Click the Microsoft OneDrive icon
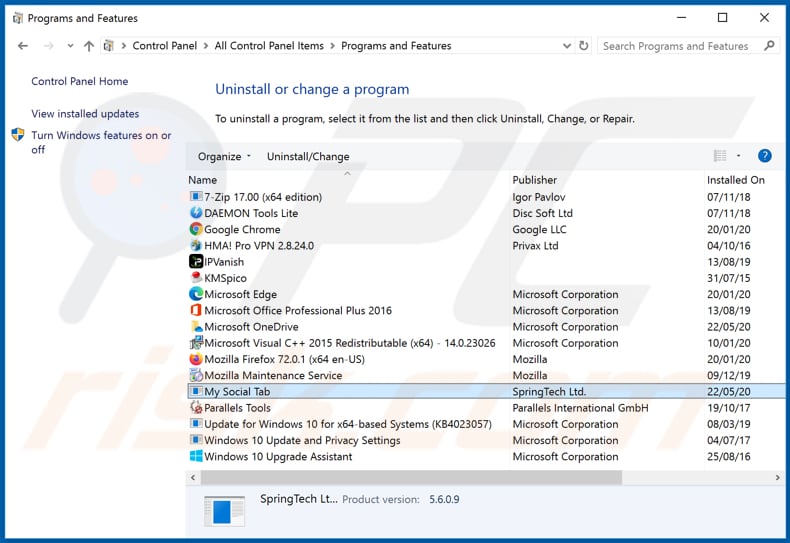The width and height of the screenshot is (790, 543). click(x=195, y=326)
